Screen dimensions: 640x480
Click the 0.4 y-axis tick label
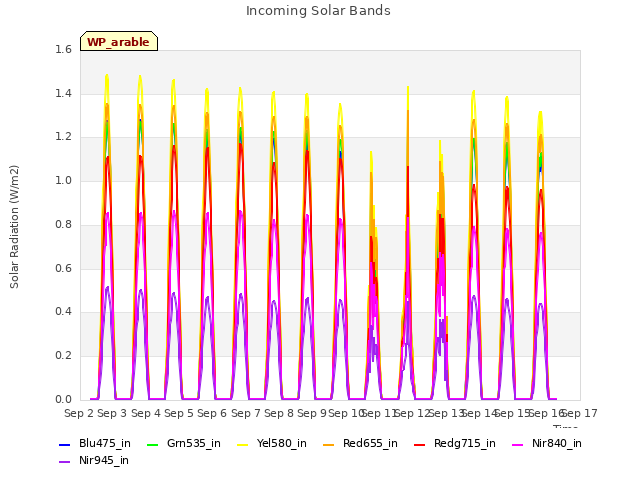pos(63,312)
